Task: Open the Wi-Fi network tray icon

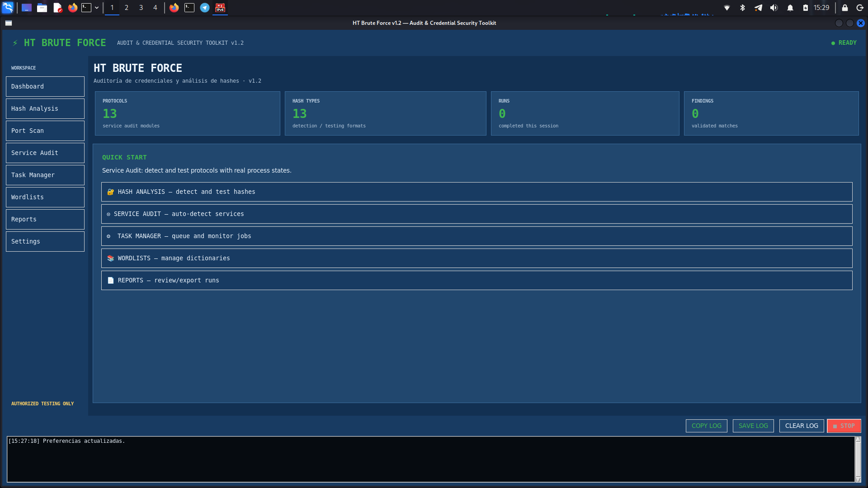Action: (x=727, y=8)
